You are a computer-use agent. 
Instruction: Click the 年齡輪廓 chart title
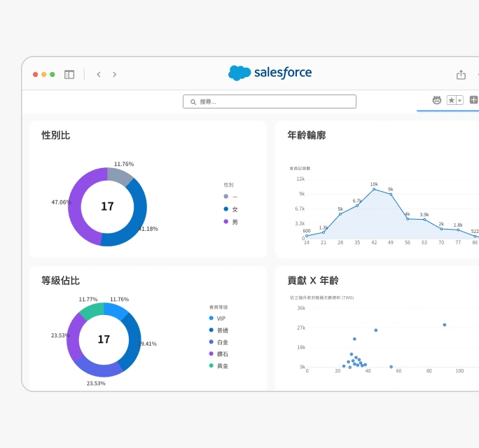[307, 135]
